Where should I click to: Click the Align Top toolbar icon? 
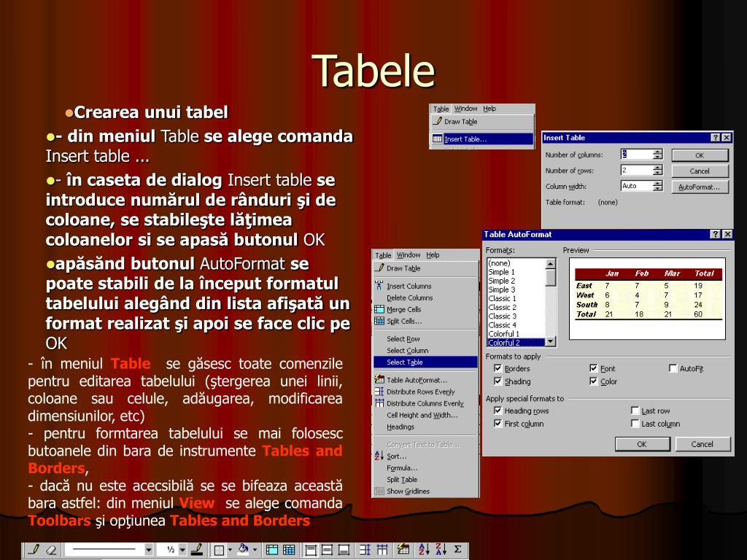311,550
